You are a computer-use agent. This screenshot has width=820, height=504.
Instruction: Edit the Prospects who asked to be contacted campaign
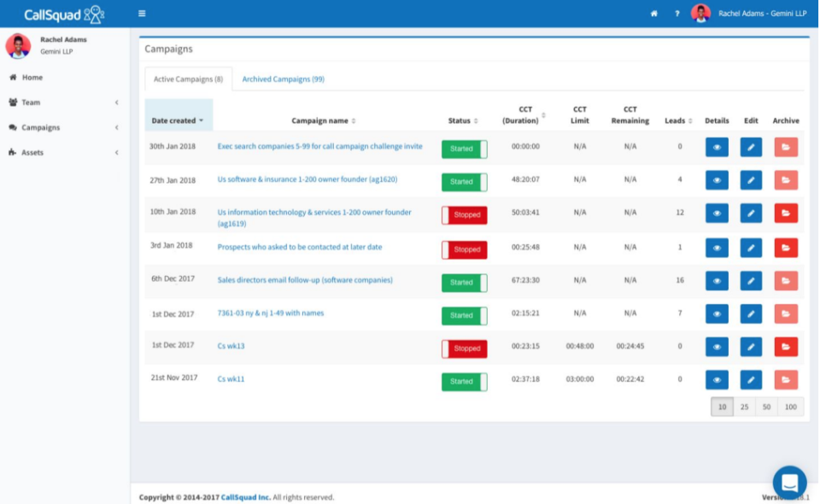pyautogui.click(x=750, y=247)
